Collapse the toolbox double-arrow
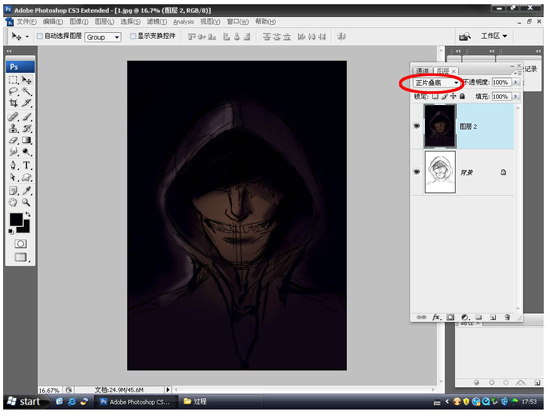 (x=9, y=51)
